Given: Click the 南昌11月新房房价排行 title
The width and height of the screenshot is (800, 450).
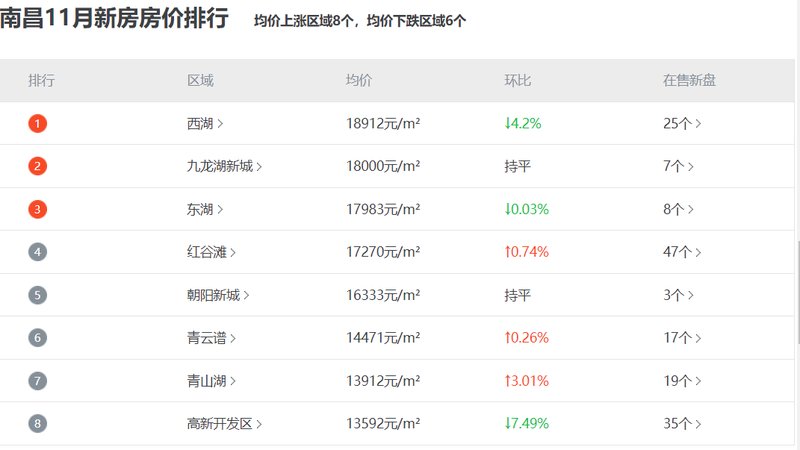Looking at the screenshot, I should (x=114, y=18).
